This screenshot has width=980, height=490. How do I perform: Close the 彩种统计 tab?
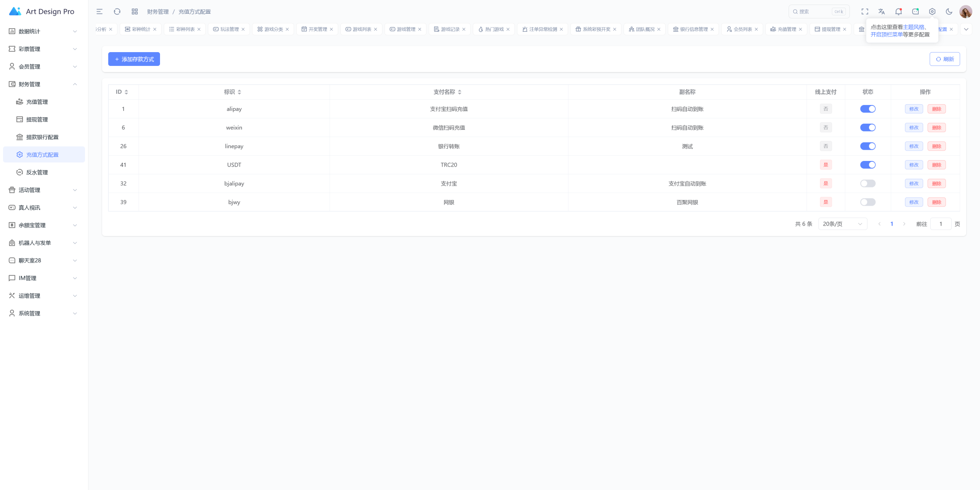pos(155,29)
